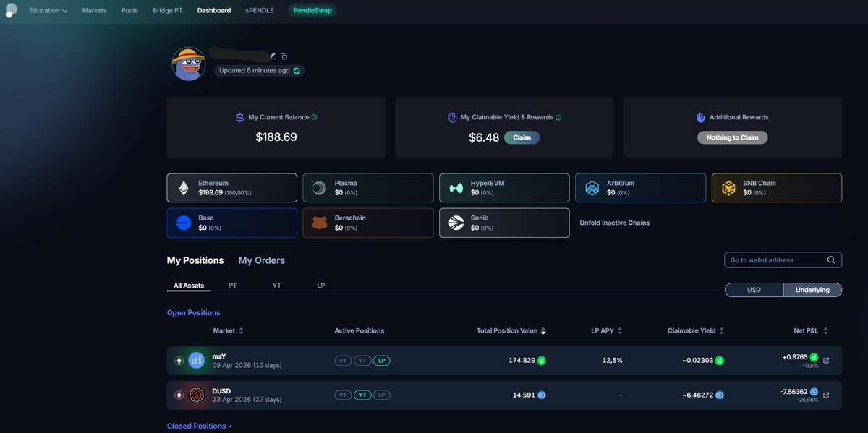Select HyperEVM chain card

(x=504, y=188)
